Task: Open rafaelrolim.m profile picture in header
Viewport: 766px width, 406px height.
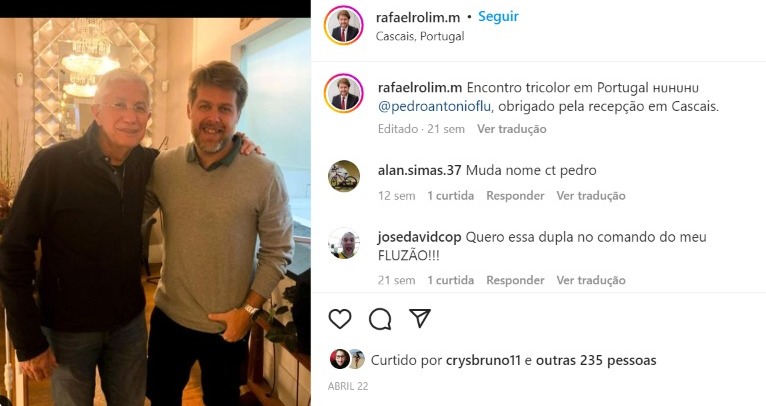Action: [343, 25]
